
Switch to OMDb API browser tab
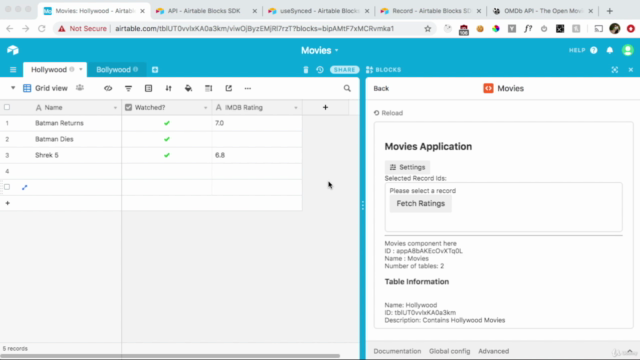coord(543,11)
